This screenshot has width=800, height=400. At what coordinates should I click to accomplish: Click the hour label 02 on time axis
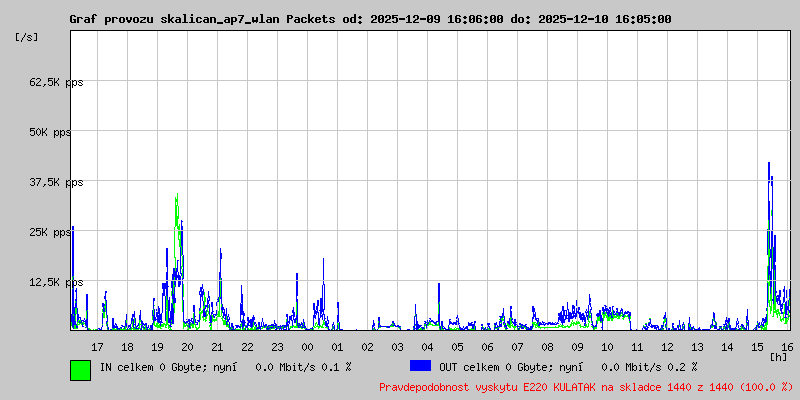pos(367,347)
